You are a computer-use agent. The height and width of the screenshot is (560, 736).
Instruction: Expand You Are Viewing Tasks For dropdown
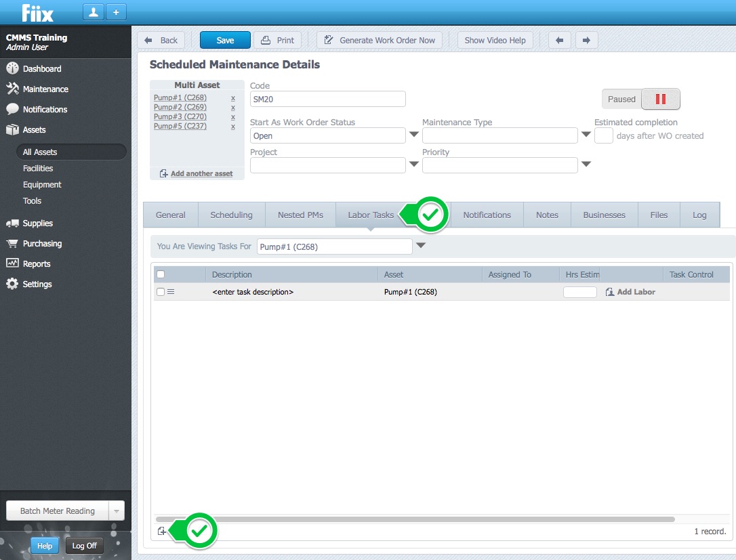click(x=421, y=245)
